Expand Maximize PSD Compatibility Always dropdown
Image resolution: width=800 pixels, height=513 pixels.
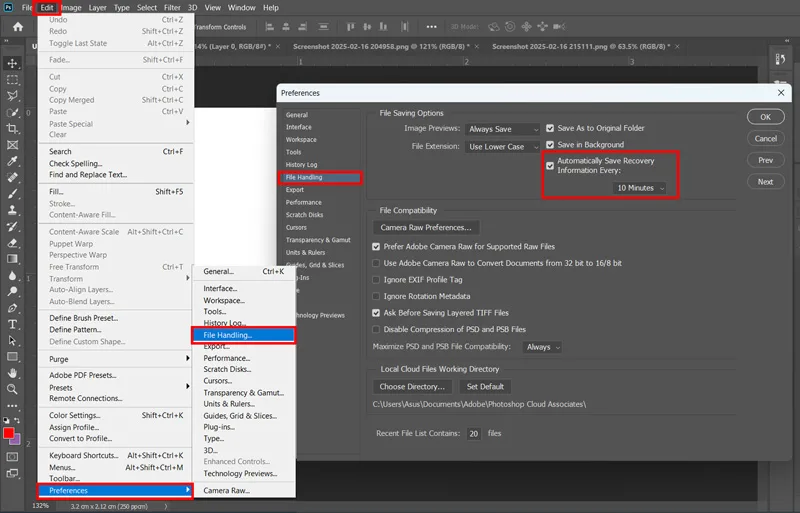coord(542,347)
